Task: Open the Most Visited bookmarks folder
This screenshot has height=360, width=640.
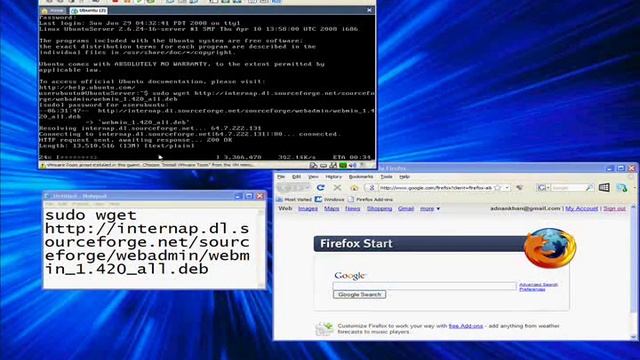Action: pyautogui.click(x=294, y=200)
